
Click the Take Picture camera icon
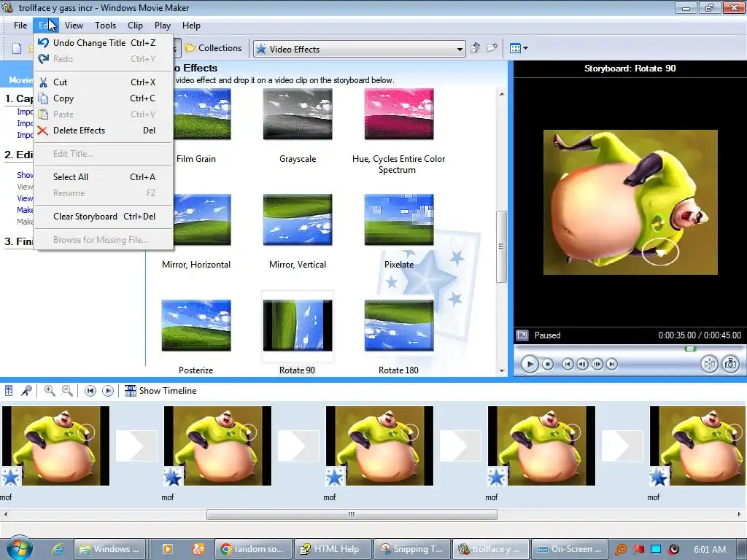click(x=731, y=365)
